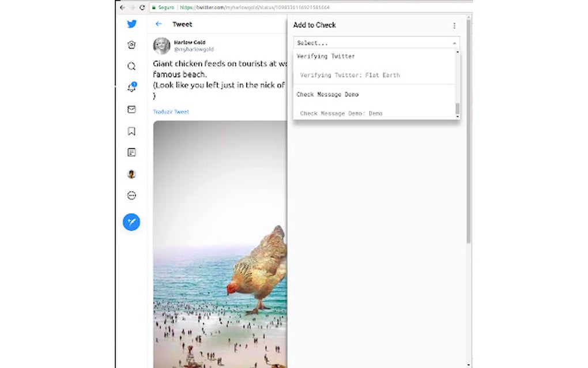The height and width of the screenshot is (368, 588).
Task: Open the More options circle icon
Action: point(131,196)
